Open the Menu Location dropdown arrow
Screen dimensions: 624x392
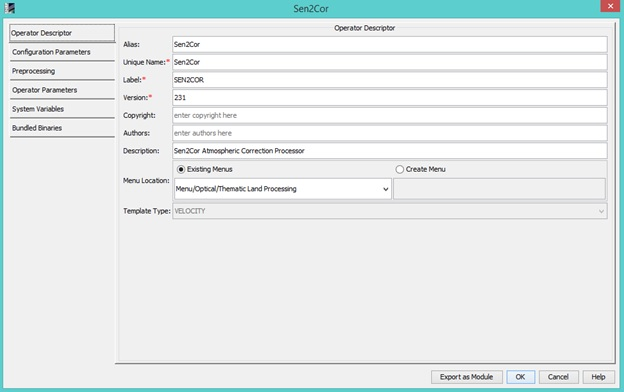tap(385, 189)
